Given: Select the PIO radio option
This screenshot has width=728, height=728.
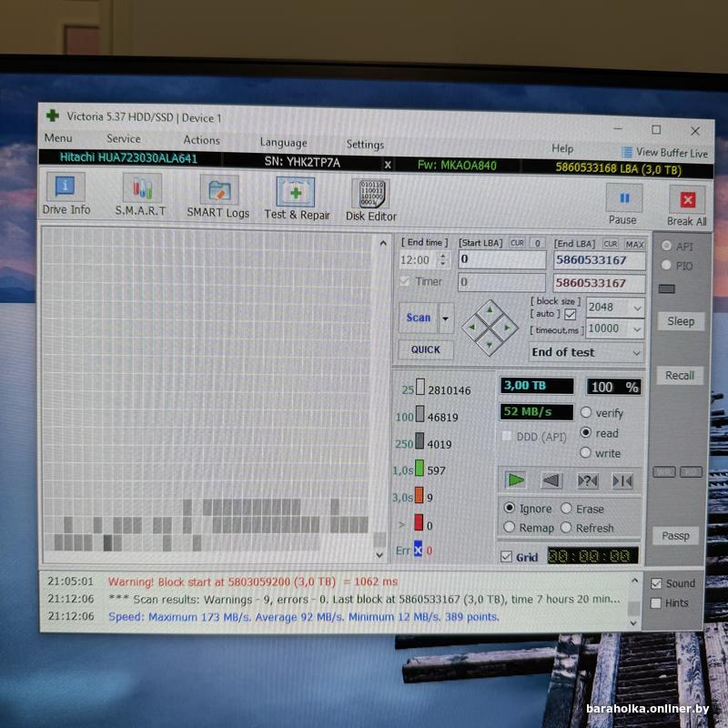Looking at the screenshot, I should [666, 265].
